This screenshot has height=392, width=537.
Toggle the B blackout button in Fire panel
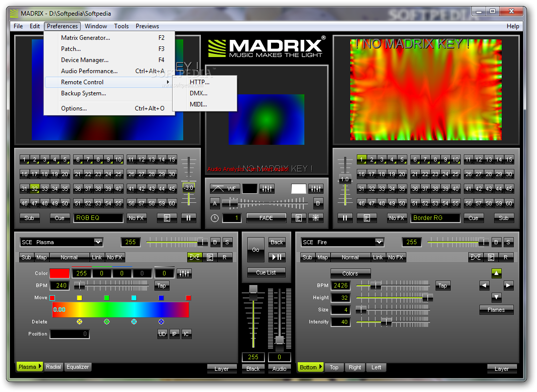(x=496, y=242)
